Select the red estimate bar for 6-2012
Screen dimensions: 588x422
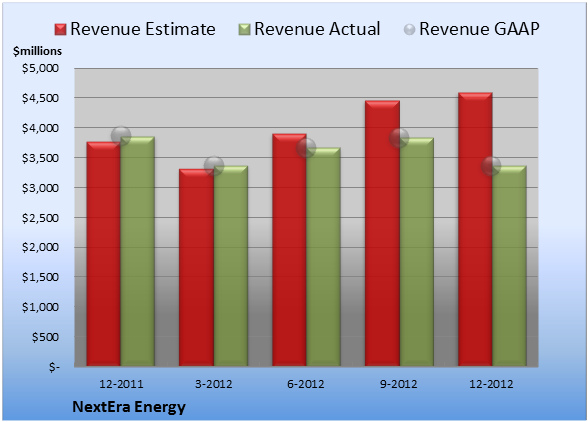coord(290,250)
